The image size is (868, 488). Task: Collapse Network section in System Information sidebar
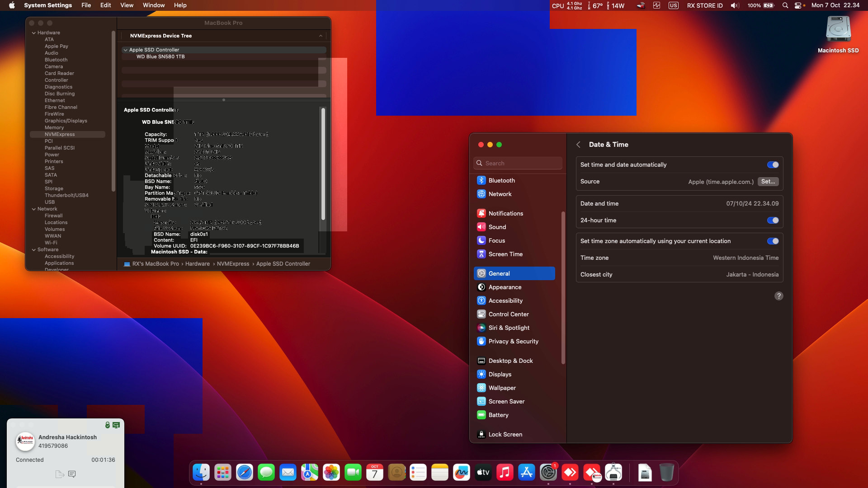(x=34, y=209)
